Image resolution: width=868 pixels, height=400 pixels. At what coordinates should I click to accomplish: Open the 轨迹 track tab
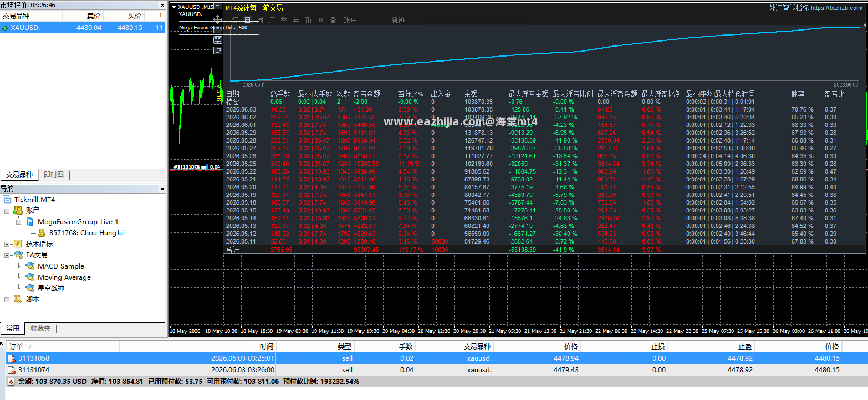[x=398, y=20]
